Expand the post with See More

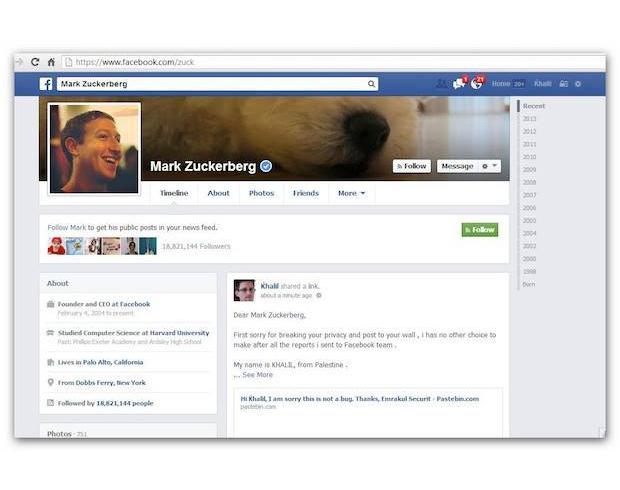click(257, 375)
